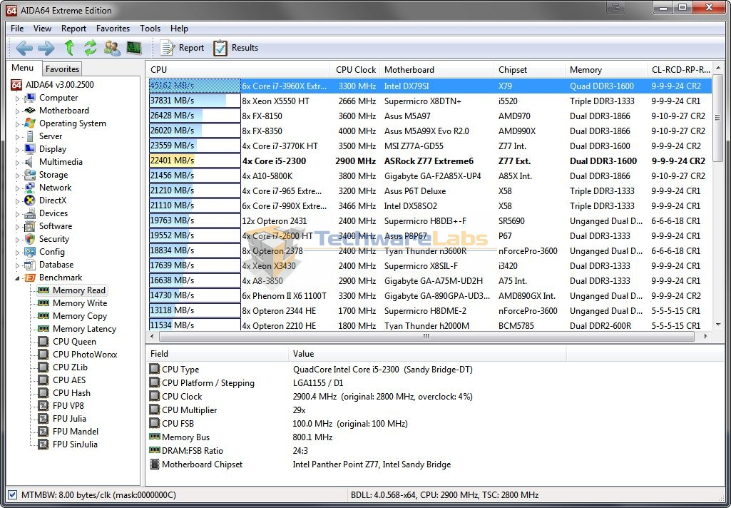
Task: Select the CPU Queen benchmark
Action: (74, 341)
